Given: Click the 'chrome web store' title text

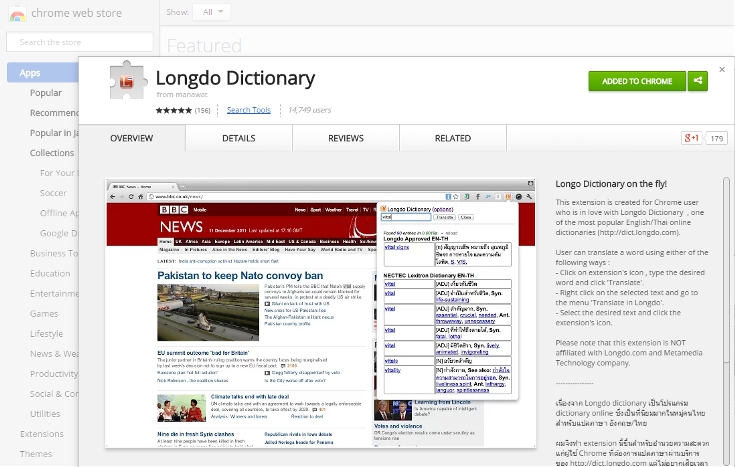Looking at the screenshot, I should coord(76,13).
